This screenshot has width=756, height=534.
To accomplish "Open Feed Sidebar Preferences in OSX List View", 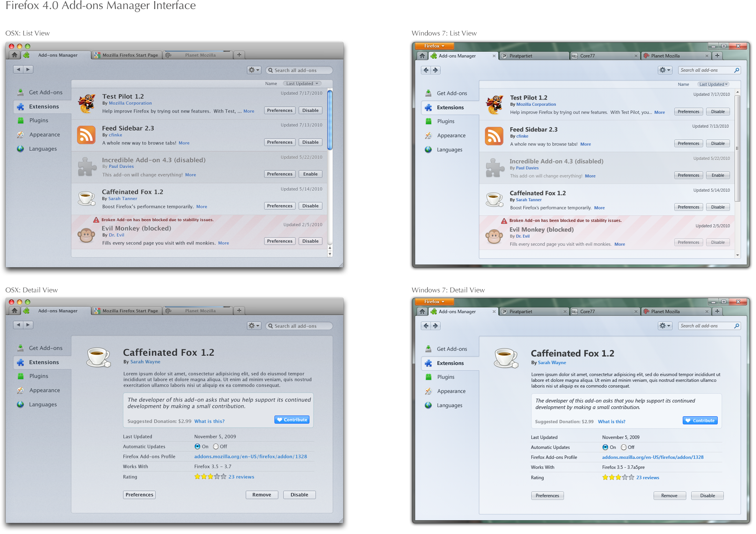I will click(x=280, y=142).
